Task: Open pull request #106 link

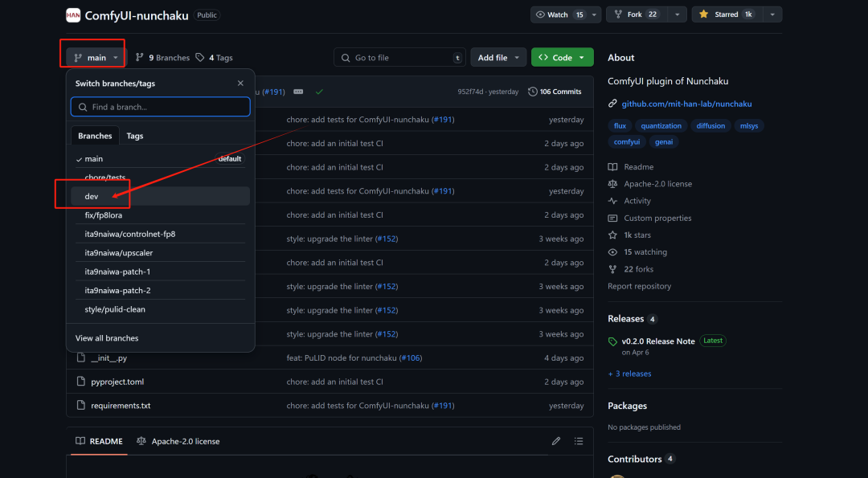Action: pos(410,358)
